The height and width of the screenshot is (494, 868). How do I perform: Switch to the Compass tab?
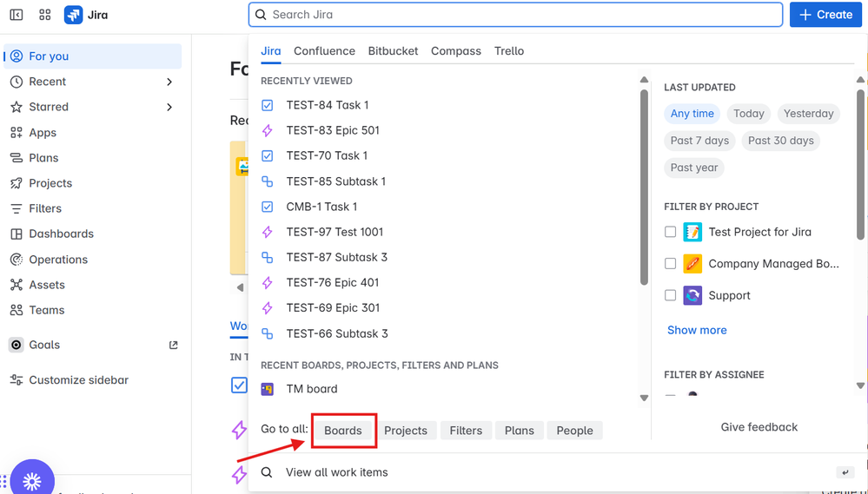456,51
